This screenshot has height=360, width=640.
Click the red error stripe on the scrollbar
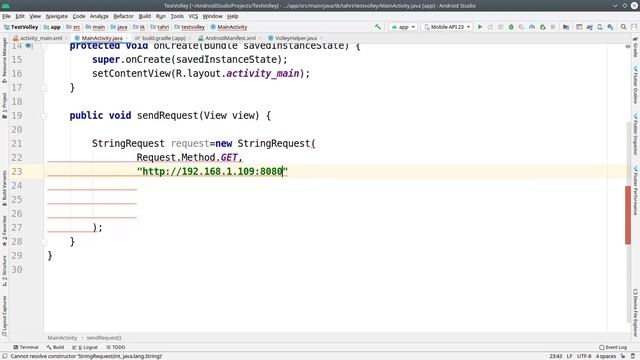click(628, 215)
